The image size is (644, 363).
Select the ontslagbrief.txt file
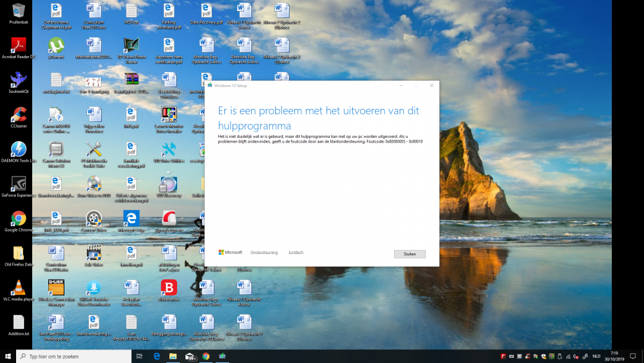click(56, 83)
